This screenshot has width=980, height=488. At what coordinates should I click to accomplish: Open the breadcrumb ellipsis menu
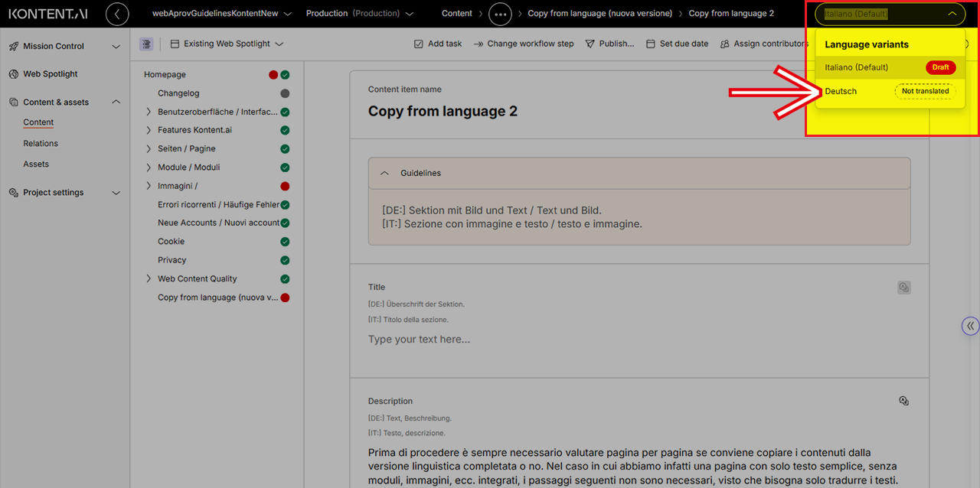(x=500, y=14)
